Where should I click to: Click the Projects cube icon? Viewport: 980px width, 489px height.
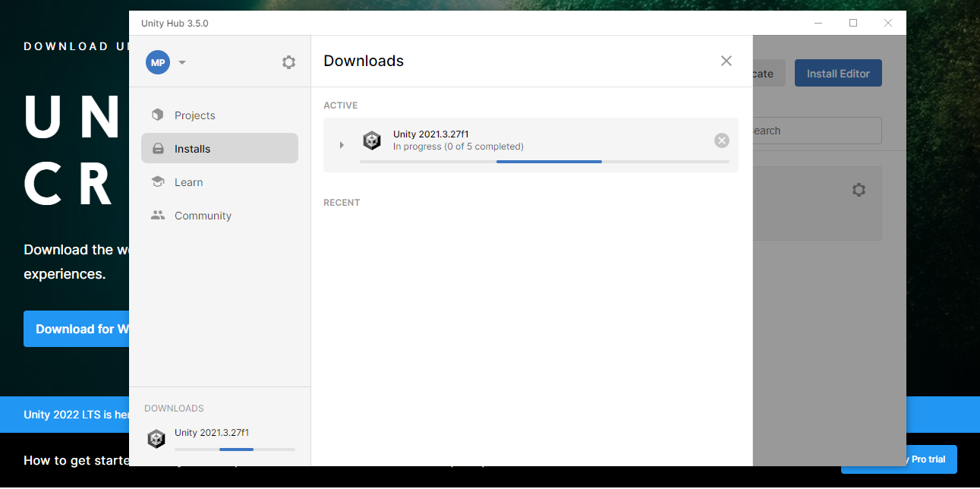[x=158, y=115]
